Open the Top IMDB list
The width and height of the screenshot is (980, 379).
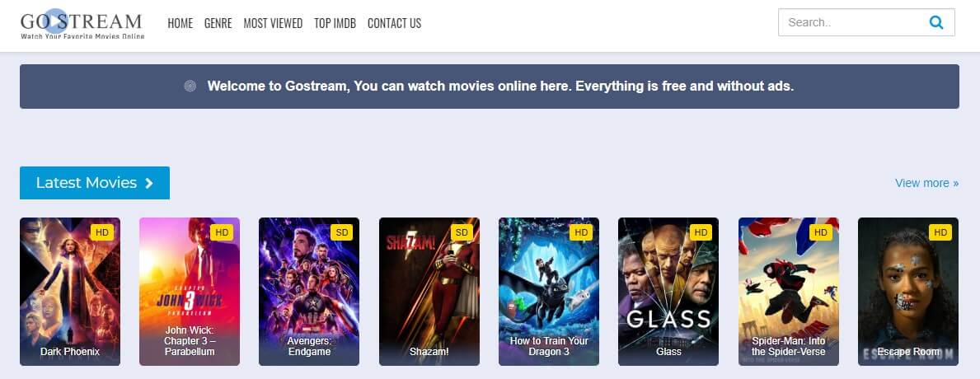click(335, 23)
